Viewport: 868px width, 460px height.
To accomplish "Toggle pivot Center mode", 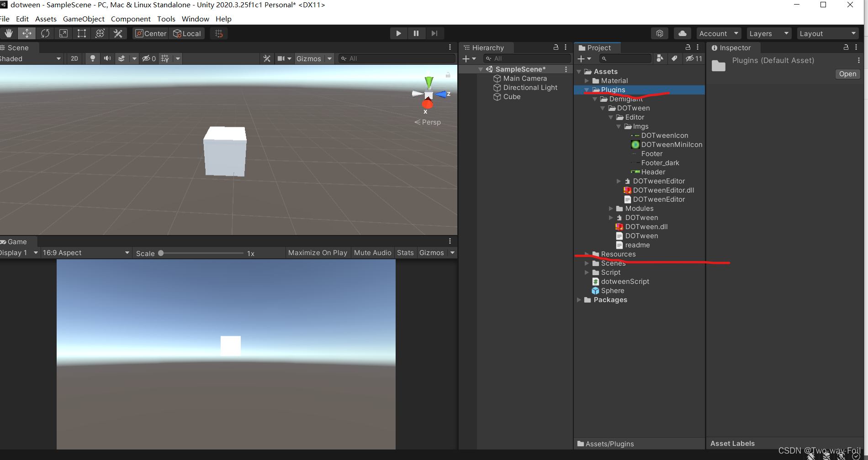I will [151, 33].
